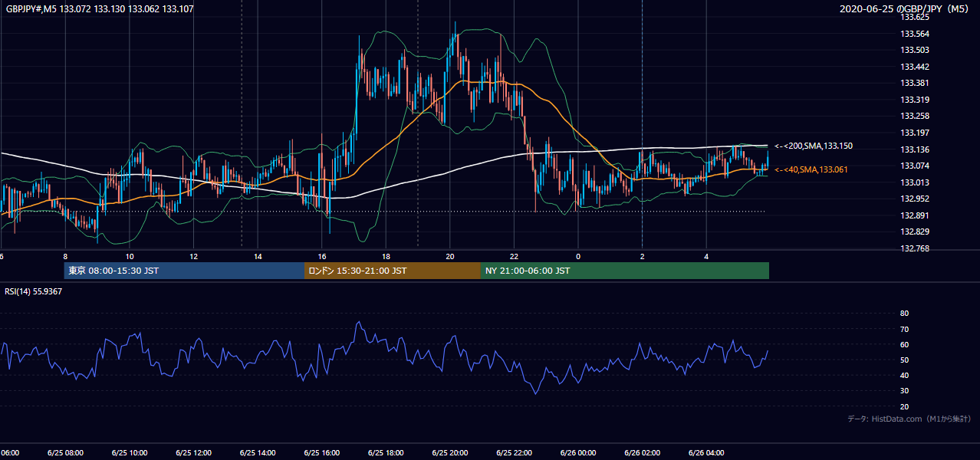The height and width of the screenshot is (460, 980).
Task: Click the date label 6/26 02:00
Action: [x=643, y=452]
